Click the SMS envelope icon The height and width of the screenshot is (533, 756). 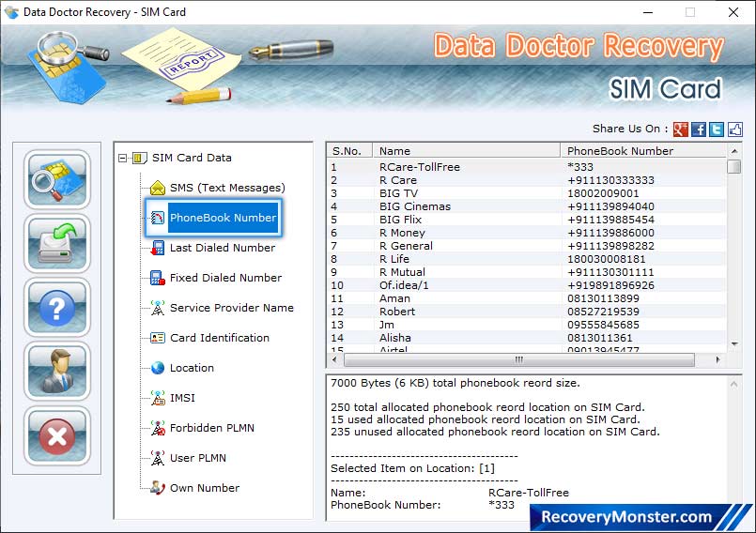tap(158, 188)
